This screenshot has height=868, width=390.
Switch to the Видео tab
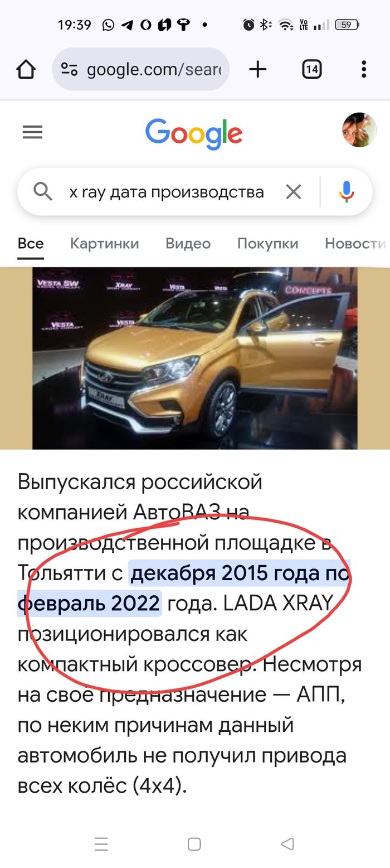(188, 244)
